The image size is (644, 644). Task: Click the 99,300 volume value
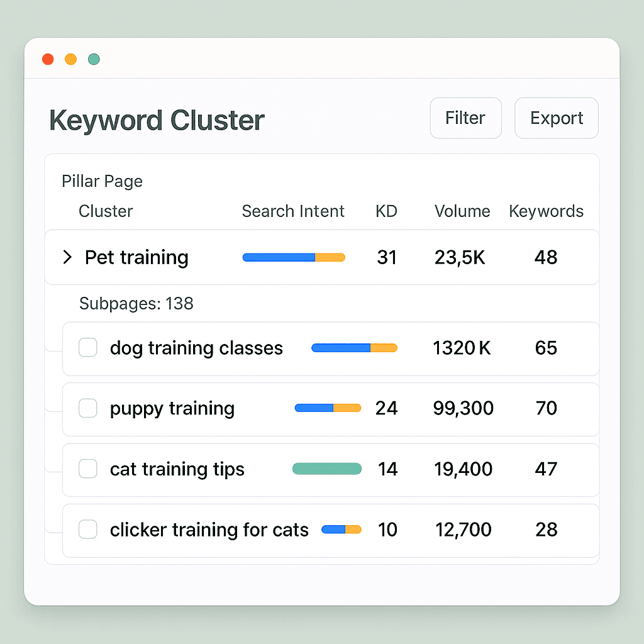[464, 408]
